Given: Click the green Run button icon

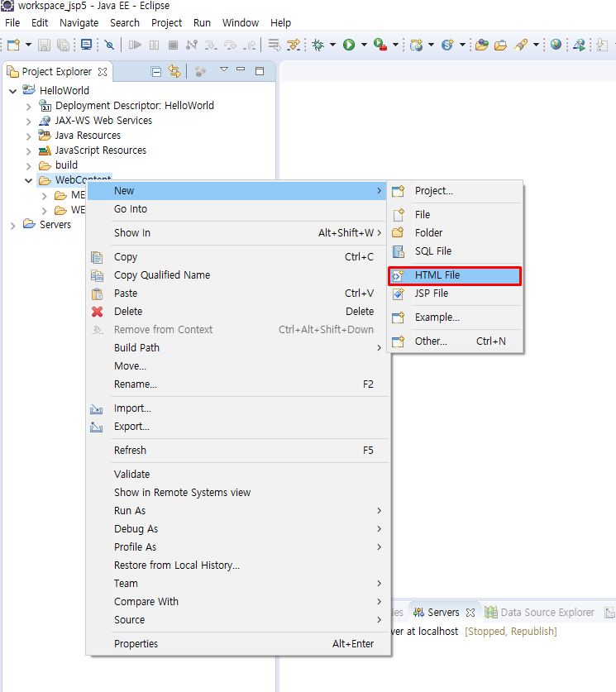Looking at the screenshot, I should [x=349, y=45].
